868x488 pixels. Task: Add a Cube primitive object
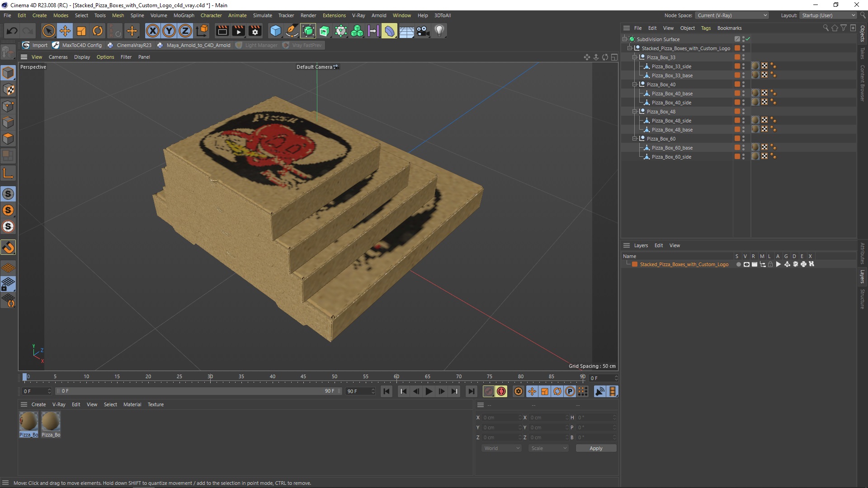(275, 31)
